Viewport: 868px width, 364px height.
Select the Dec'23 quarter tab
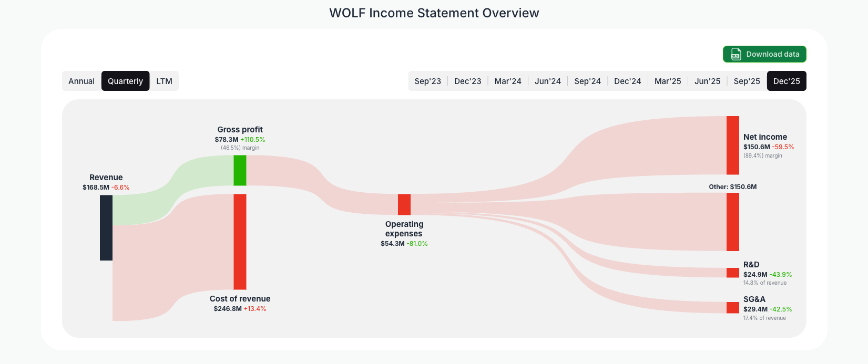point(467,81)
